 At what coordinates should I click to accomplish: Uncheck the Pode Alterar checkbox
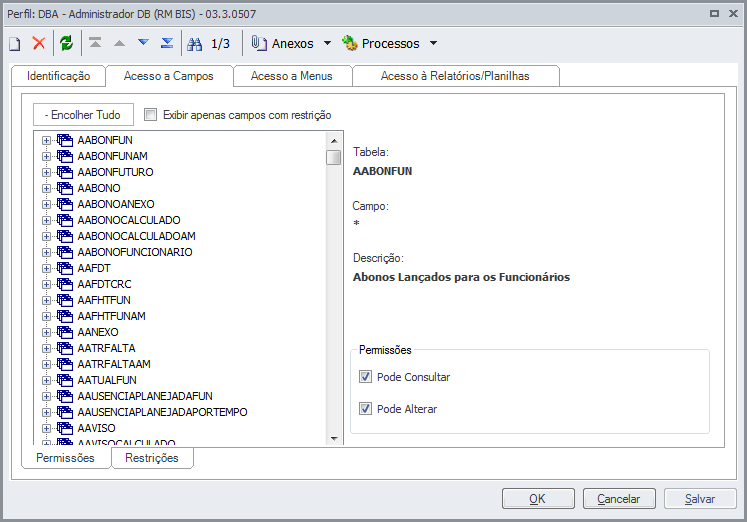point(366,409)
